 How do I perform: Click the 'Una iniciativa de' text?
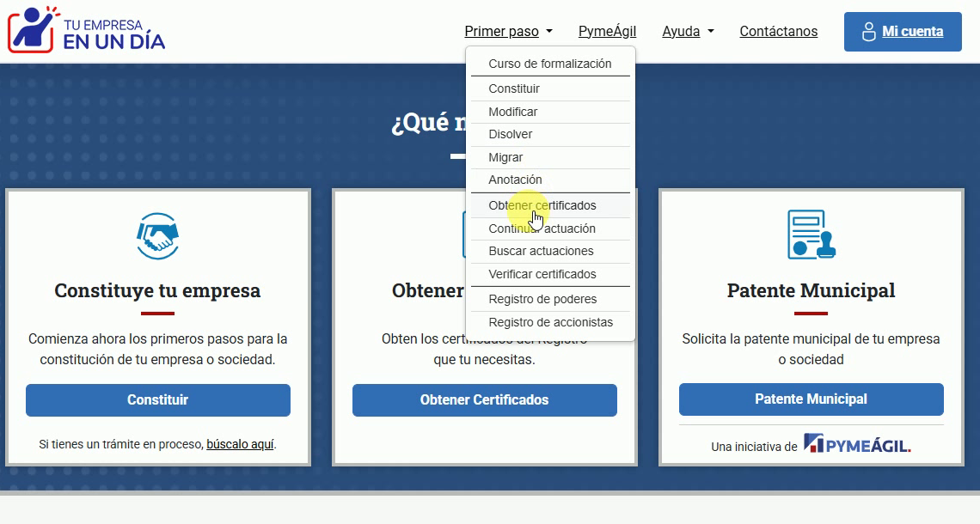755,447
